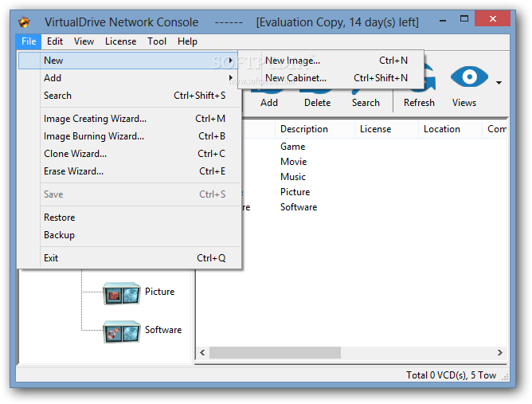Select the Software tree item label
The image size is (532, 404).
(x=163, y=330)
